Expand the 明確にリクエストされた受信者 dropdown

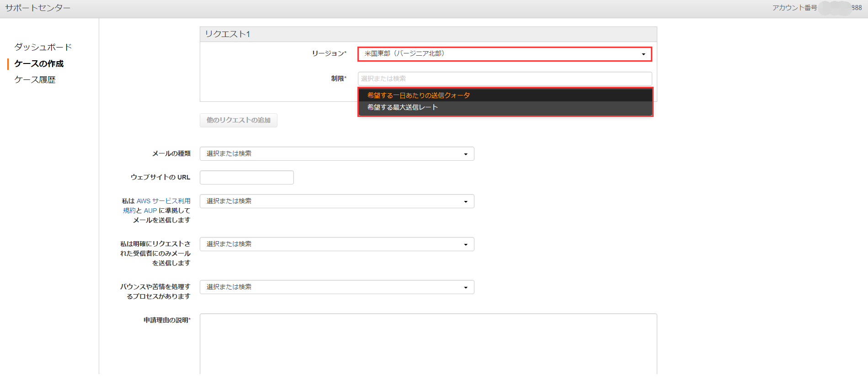pyautogui.click(x=336, y=244)
